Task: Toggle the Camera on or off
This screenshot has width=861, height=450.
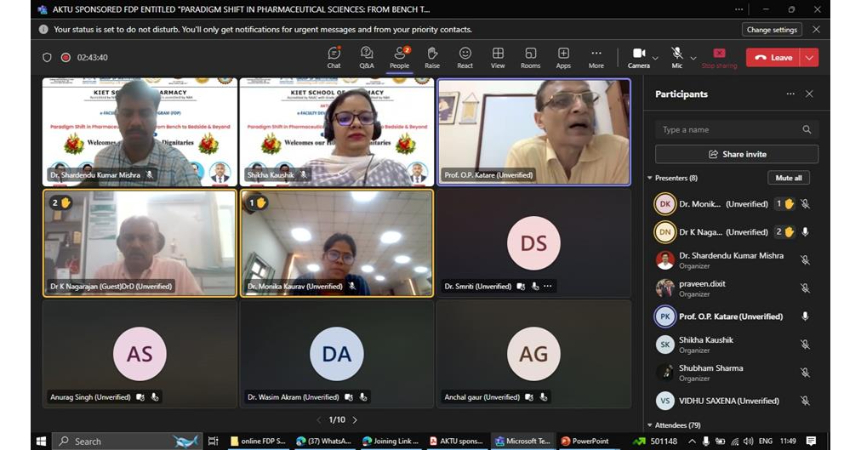Action: (x=639, y=57)
